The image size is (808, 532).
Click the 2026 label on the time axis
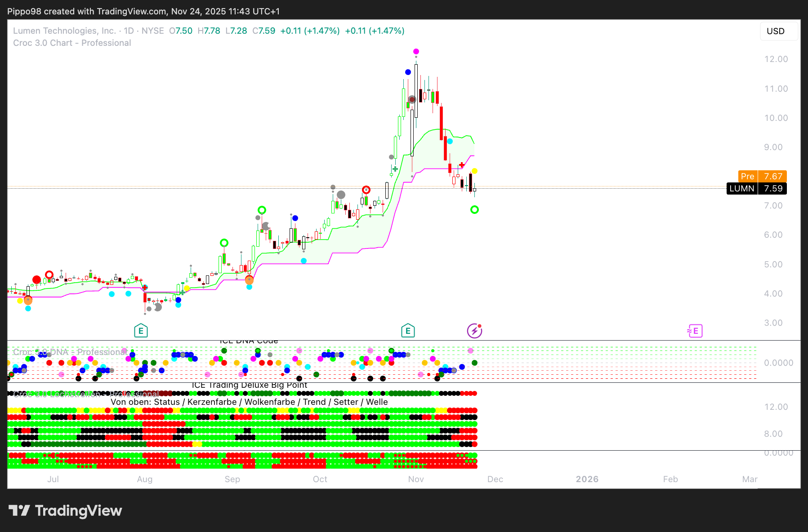coord(587,479)
